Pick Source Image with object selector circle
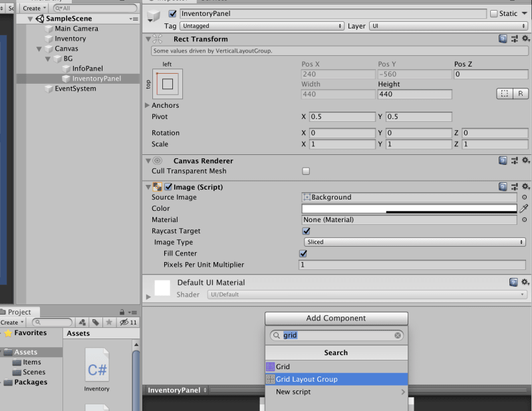 click(x=524, y=197)
